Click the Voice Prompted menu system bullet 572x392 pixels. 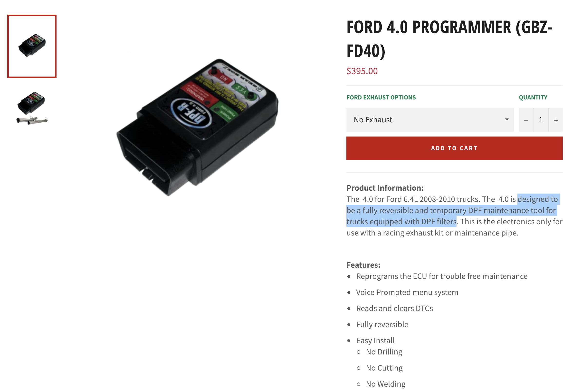407,292
